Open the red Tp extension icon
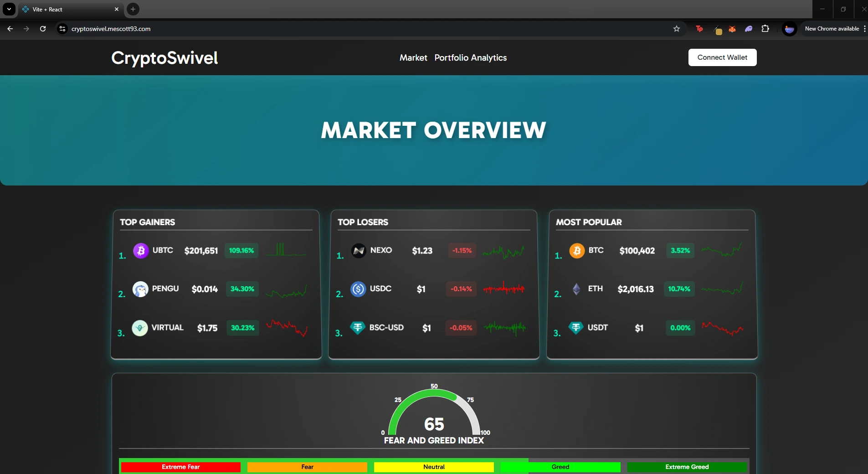 699,29
